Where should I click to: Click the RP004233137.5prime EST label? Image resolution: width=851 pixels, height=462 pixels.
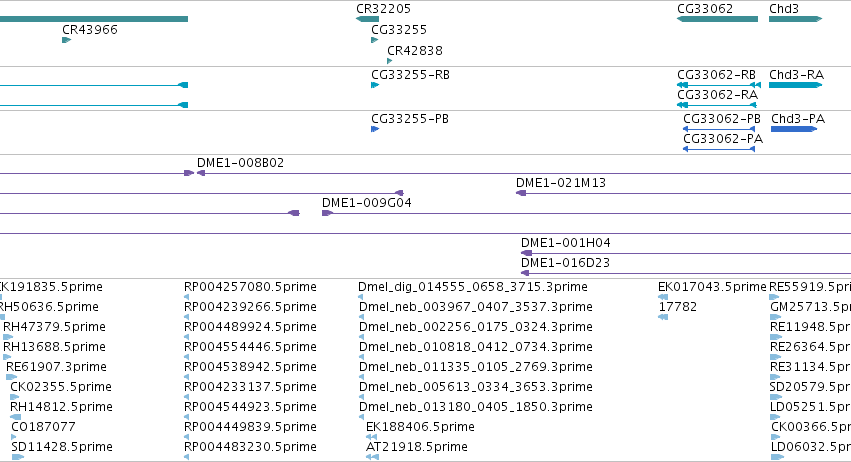[x=250, y=387]
